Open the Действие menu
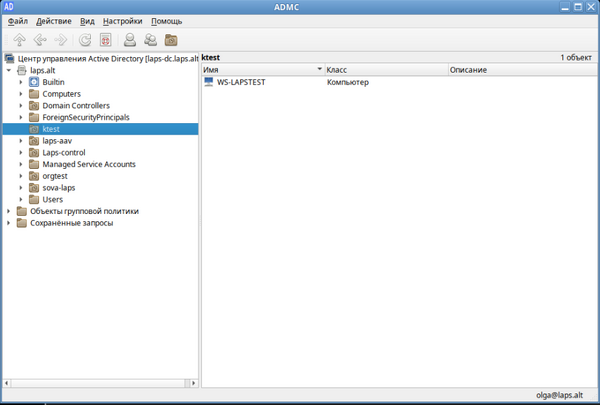The height and width of the screenshot is (405, 600). [54, 21]
